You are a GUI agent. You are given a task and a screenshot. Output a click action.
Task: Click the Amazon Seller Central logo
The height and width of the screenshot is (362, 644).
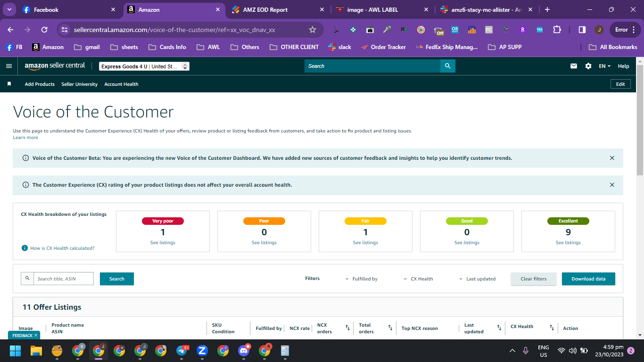[55, 66]
